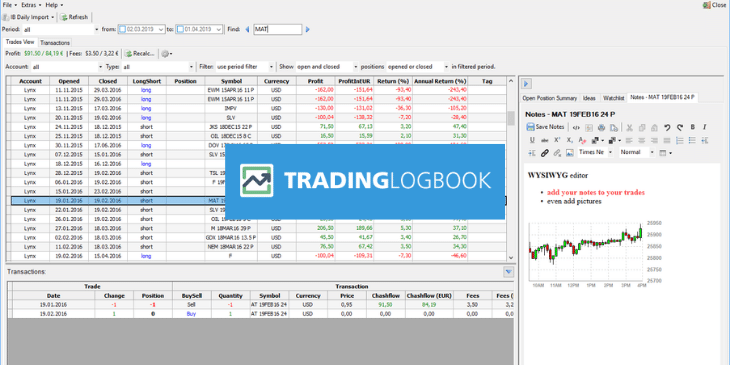730x365 pixels.
Task: Undo last edit in notes editor
Action: tap(667, 127)
